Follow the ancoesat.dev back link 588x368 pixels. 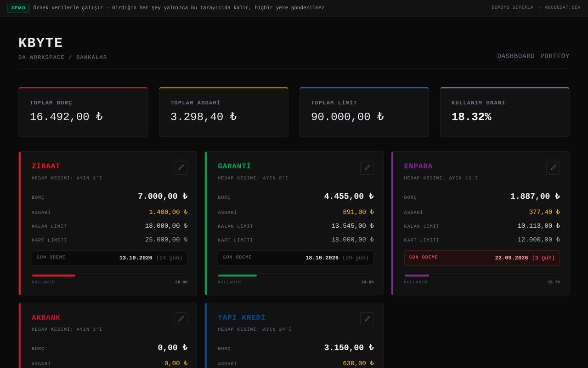[x=560, y=8]
